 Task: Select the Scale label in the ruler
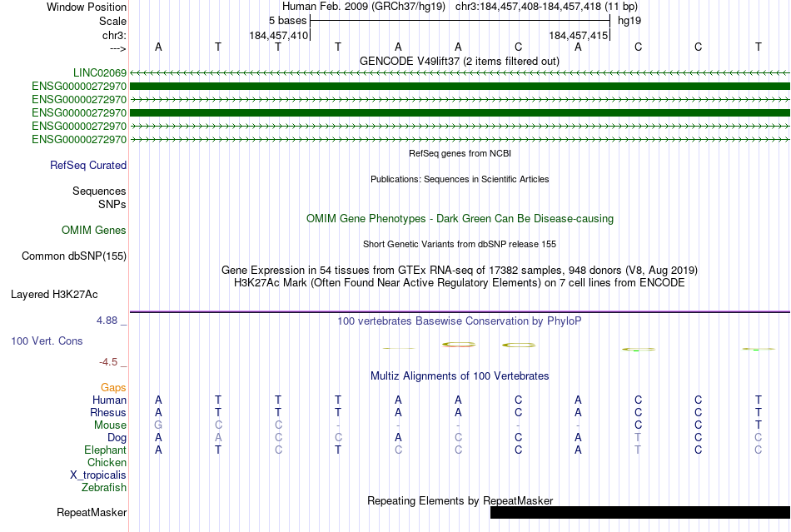pyautogui.click(x=112, y=21)
